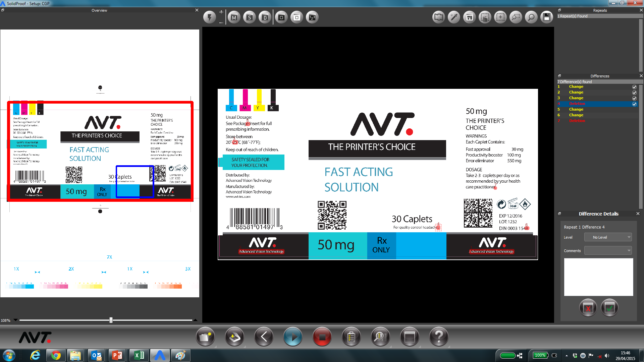This screenshot has height=362, width=644.
Task: Start inspection with the blue play button
Action: coord(293,337)
